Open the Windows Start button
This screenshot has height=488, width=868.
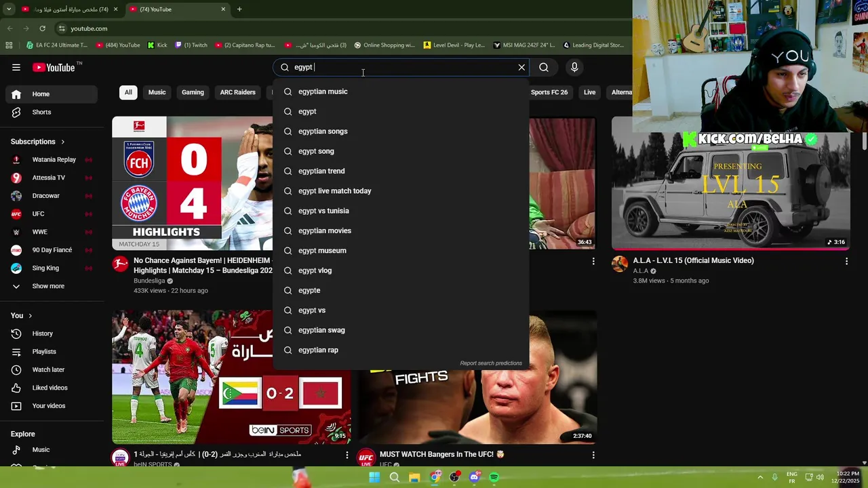point(374,477)
